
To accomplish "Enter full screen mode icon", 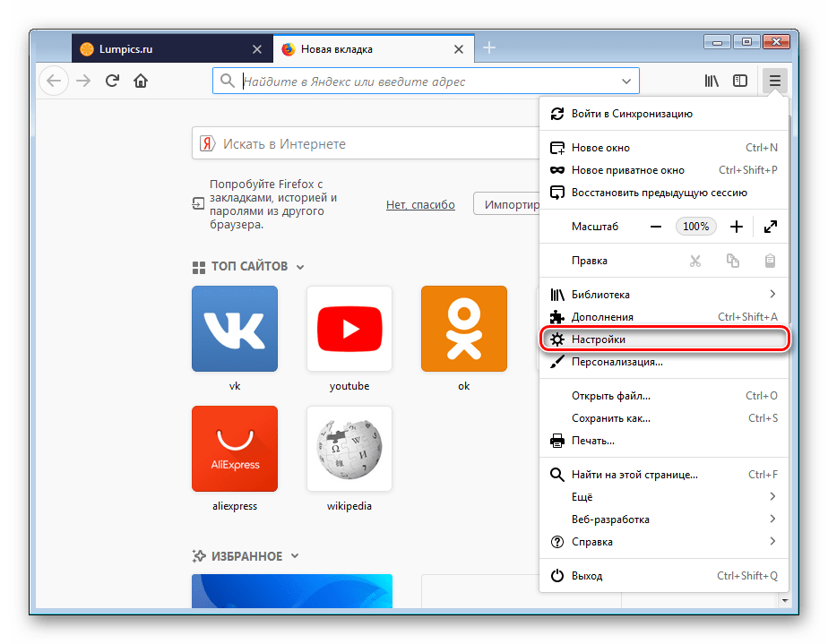I will point(770,227).
